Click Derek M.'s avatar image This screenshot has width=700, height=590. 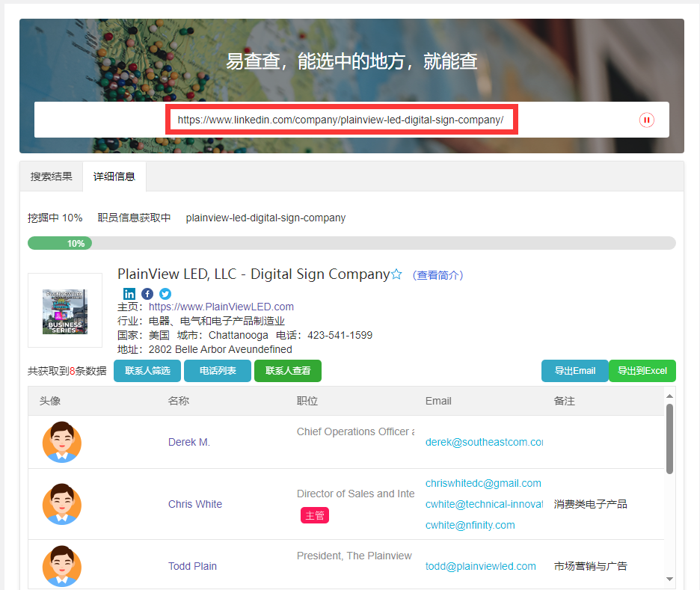(x=61, y=442)
